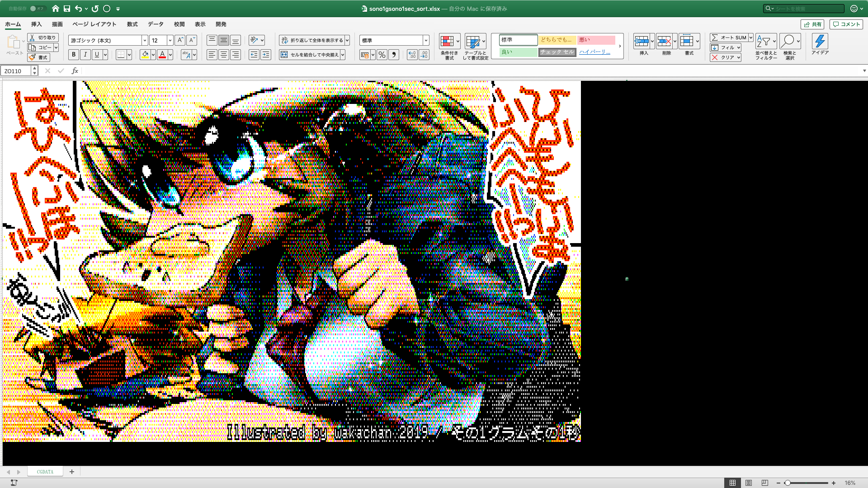The image size is (868, 488).
Task: Decrease indent level
Action: point(254,55)
